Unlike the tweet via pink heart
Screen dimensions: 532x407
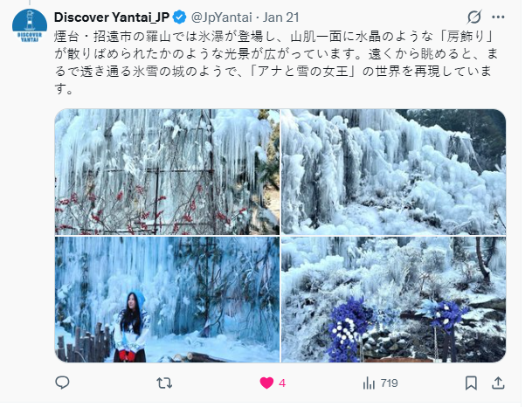point(266,383)
